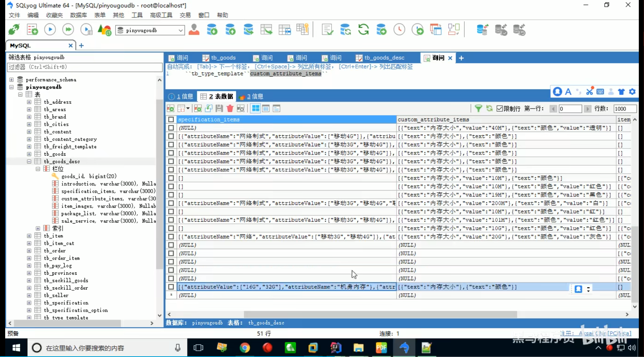644x357 pixels.
Task: Switch to the tb_goods tab
Action: [219, 58]
